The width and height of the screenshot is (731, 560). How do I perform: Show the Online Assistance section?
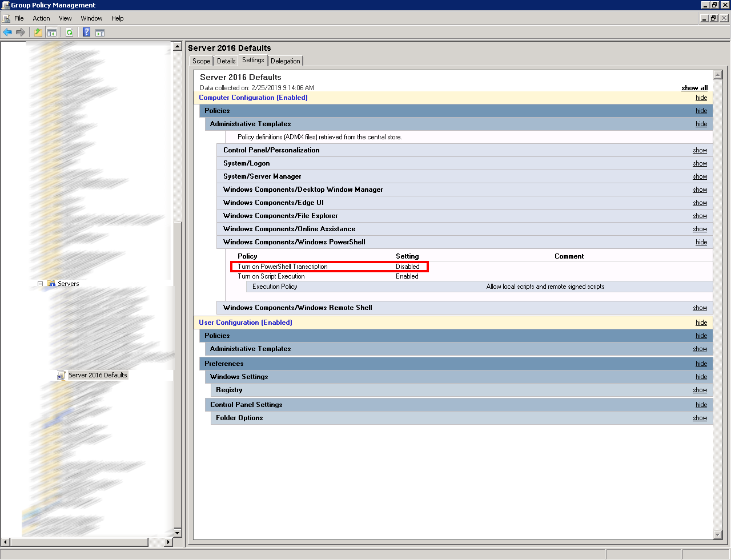[700, 229]
